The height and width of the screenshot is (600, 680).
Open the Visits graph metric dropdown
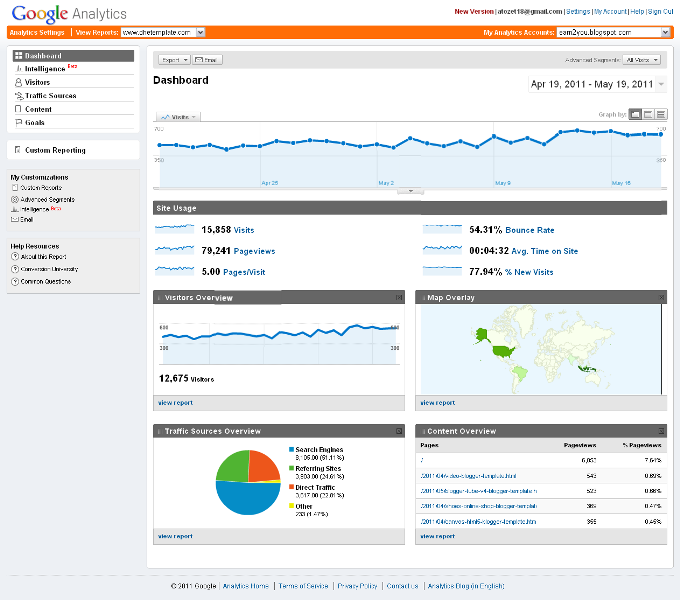click(178, 117)
